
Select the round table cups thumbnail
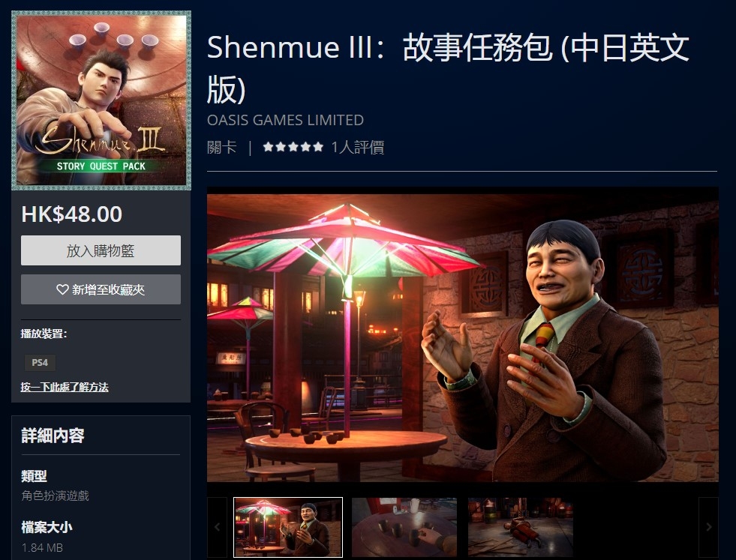tap(404, 527)
